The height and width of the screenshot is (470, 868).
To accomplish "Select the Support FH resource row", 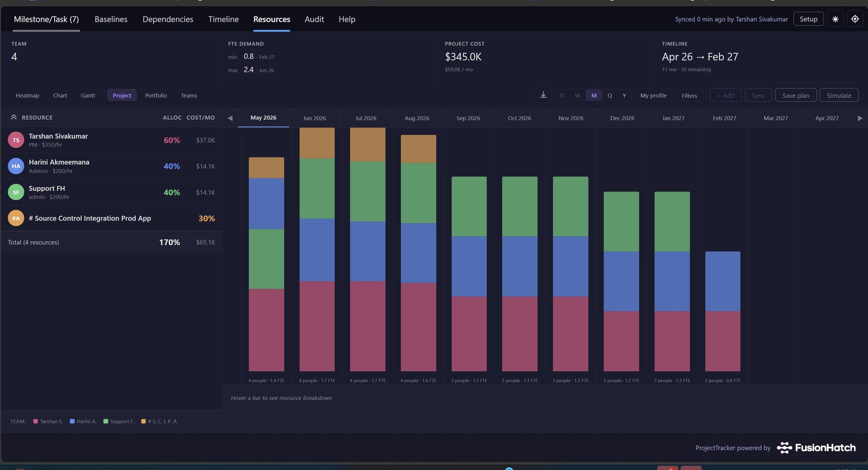I will [112, 192].
